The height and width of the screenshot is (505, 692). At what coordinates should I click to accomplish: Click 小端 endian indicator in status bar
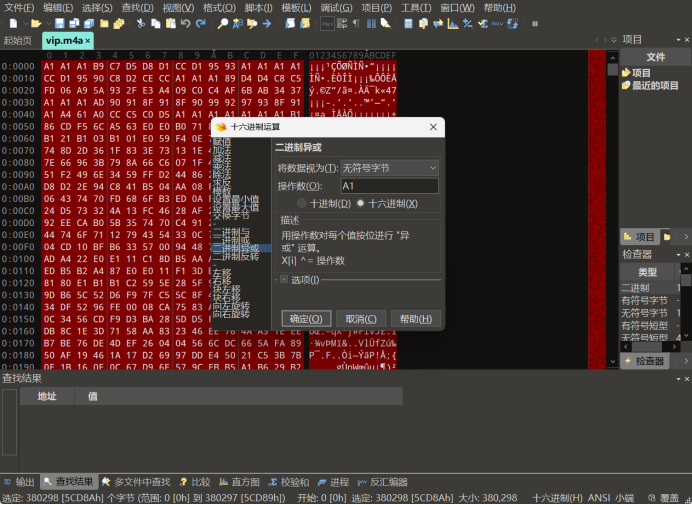click(x=625, y=498)
